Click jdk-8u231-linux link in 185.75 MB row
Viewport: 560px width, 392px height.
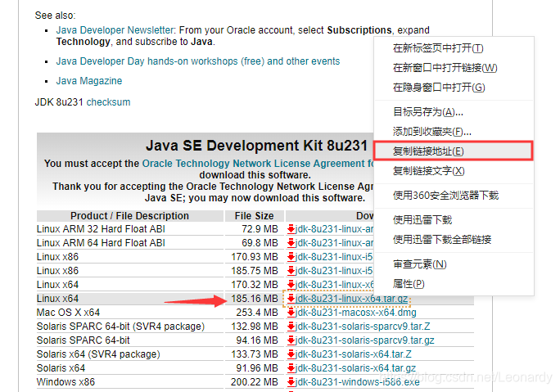[x=334, y=271]
